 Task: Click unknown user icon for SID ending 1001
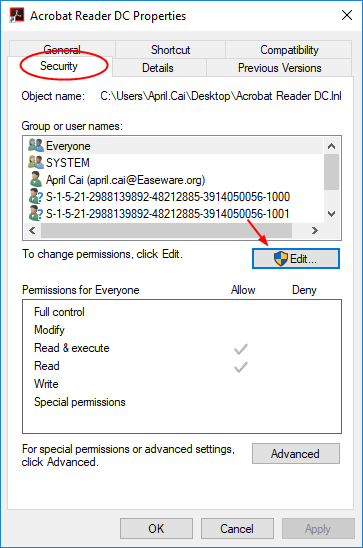coord(36,213)
